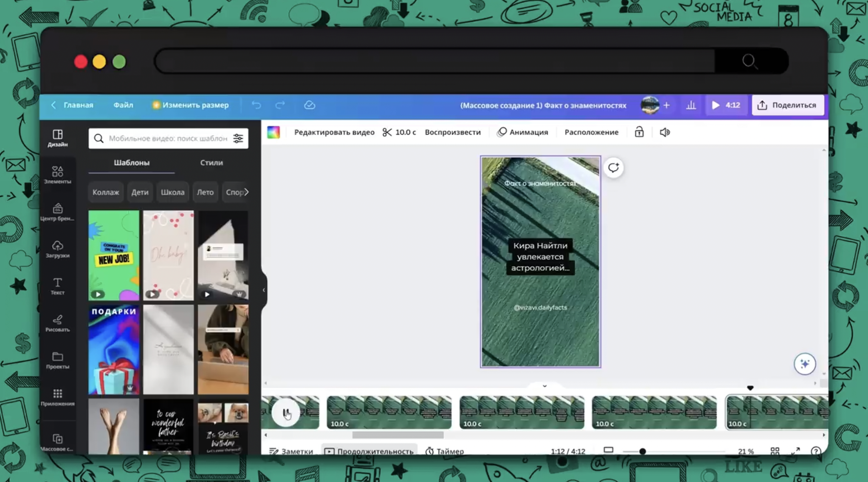Open the Анимация options

point(523,132)
